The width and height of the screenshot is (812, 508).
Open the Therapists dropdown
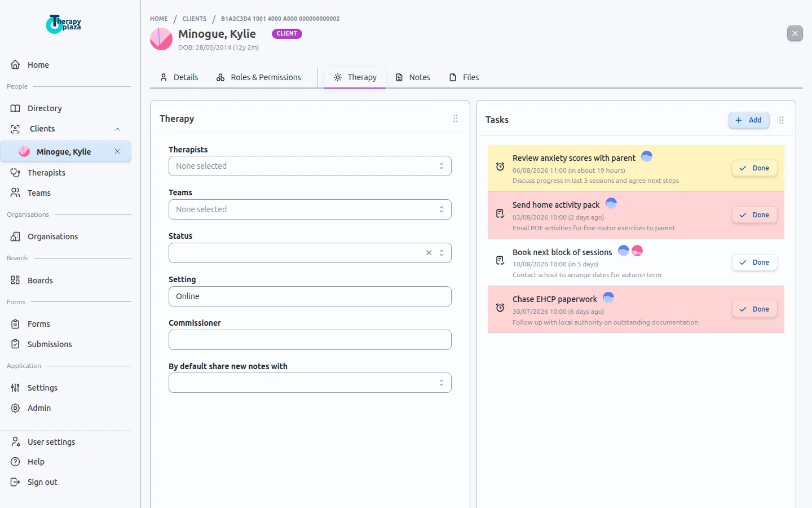[x=310, y=166]
